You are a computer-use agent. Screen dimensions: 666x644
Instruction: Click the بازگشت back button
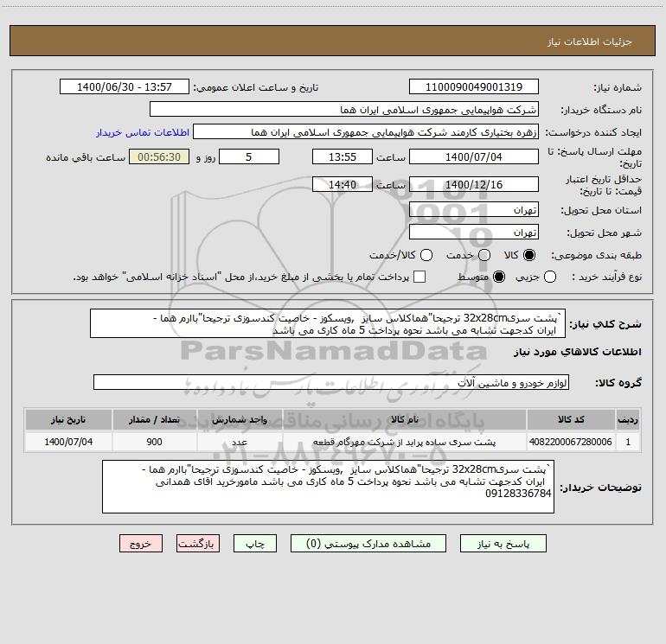pyautogui.click(x=198, y=544)
